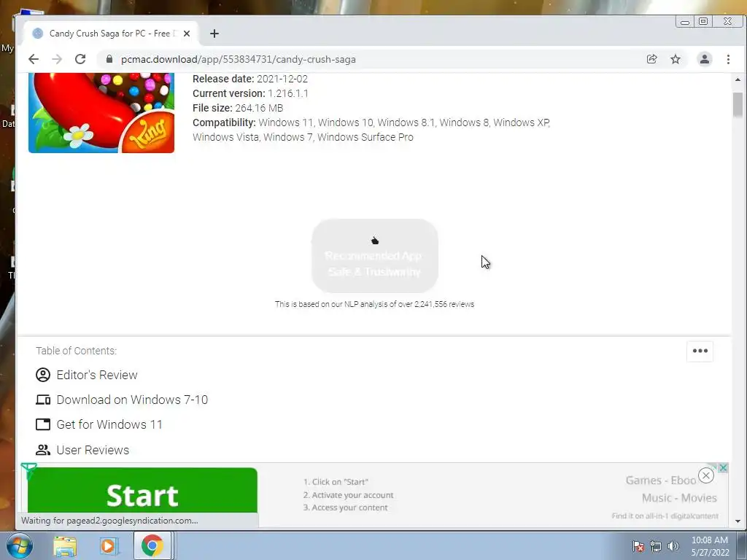The image size is (747, 560).
Task: Launch Windows Media Player from the taskbar
Action: pos(109,545)
